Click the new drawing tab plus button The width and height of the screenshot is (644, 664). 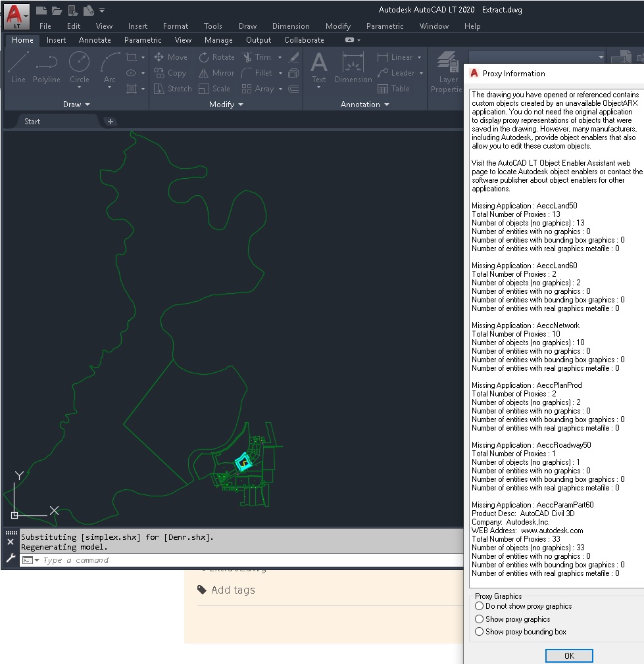111,122
